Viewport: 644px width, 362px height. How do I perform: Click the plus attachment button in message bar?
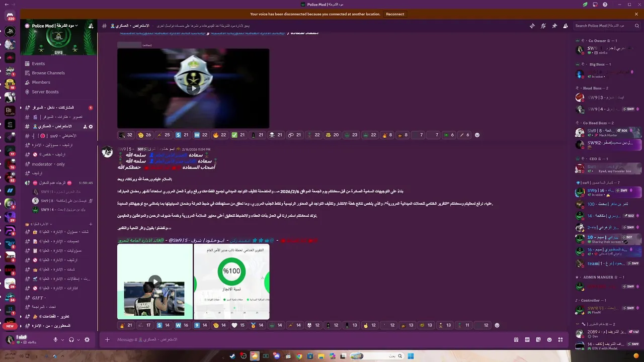pos(107,340)
